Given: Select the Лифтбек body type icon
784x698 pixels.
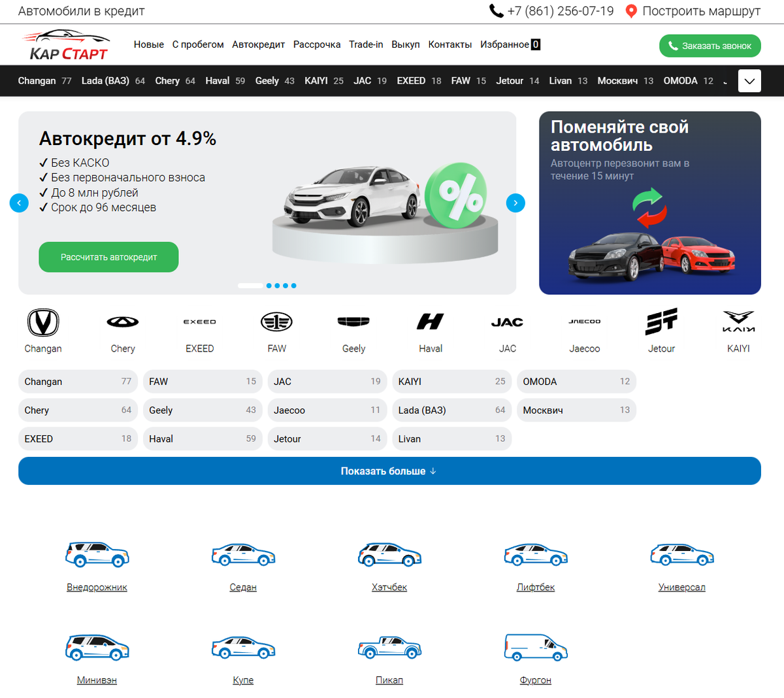Looking at the screenshot, I should click(536, 555).
